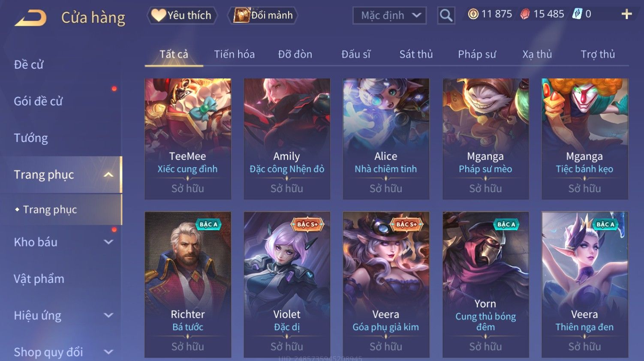
Task: Click the blue voucher ticket icon
Action: [x=577, y=14]
